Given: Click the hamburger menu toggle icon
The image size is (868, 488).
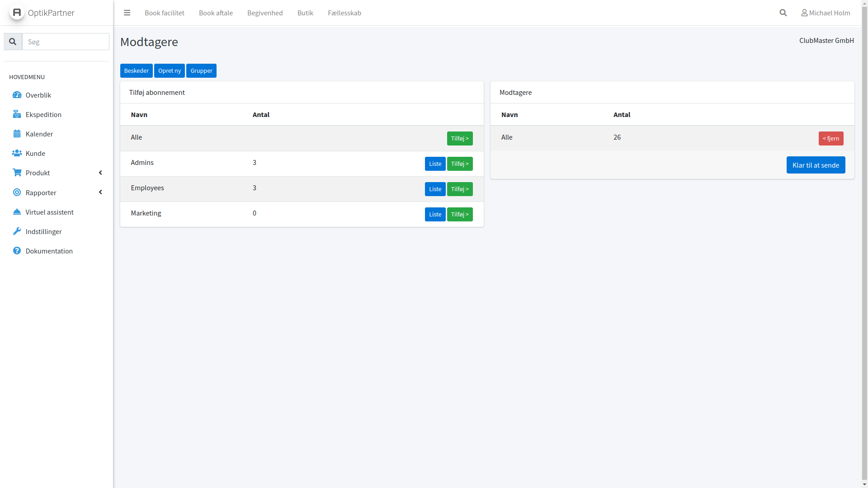Looking at the screenshot, I should click(x=127, y=13).
